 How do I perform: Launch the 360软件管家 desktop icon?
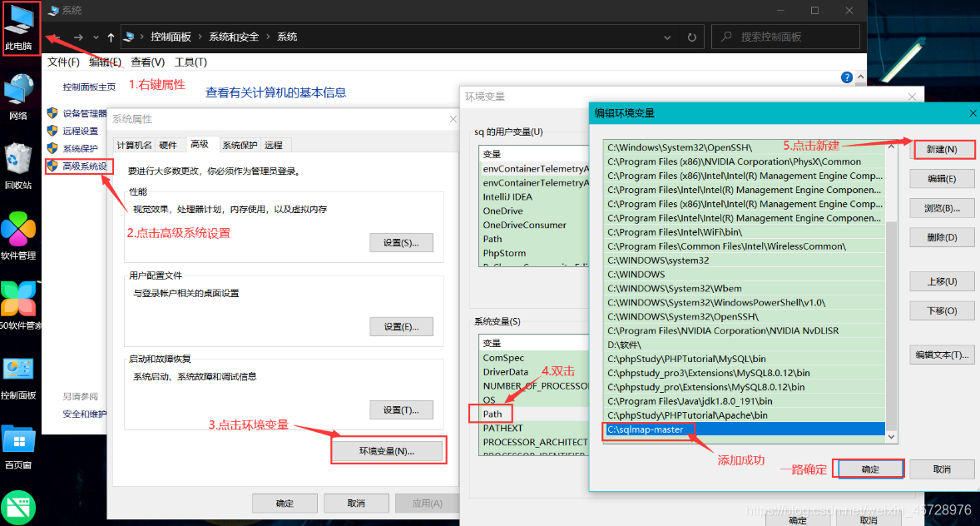[19, 305]
